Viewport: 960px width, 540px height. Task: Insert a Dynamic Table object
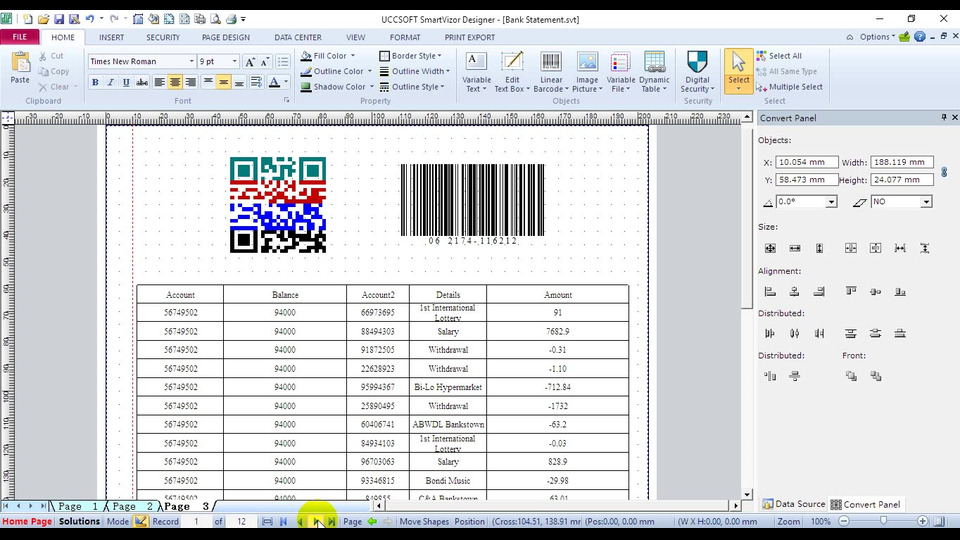tap(654, 72)
